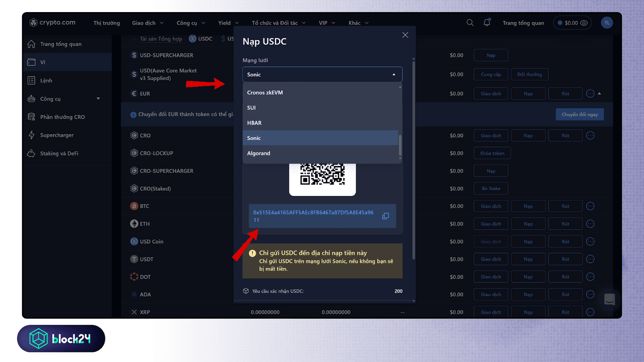The height and width of the screenshot is (362, 644).
Task: Expand Công cụ sidebar arrow
Action: click(x=98, y=99)
